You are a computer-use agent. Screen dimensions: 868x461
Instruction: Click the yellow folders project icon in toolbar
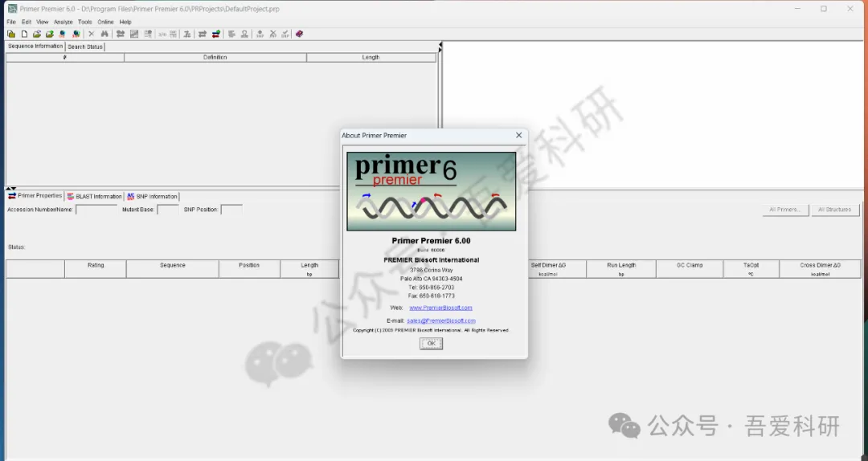[x=11, y=35]
